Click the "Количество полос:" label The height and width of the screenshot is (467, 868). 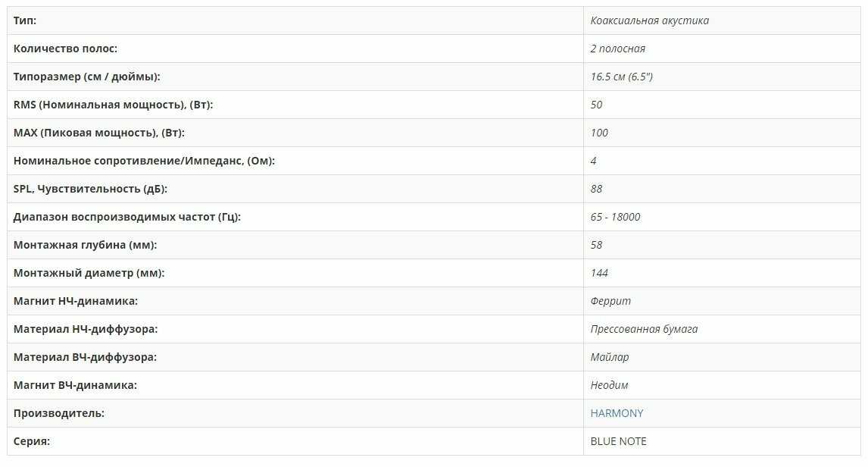coord(65,49)
